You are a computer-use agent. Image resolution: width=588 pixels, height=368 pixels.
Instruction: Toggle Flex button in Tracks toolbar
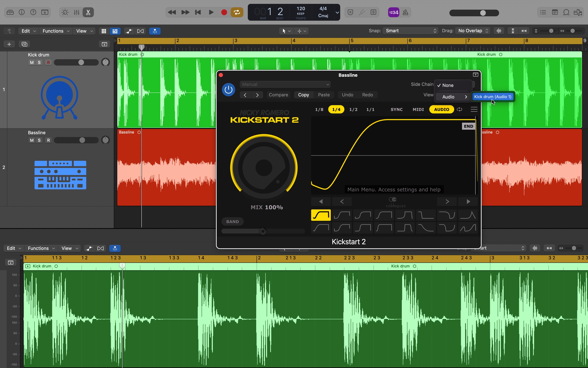(141, 31)
